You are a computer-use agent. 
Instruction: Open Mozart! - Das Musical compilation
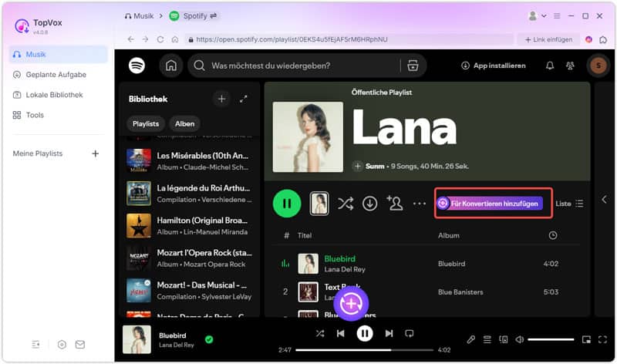[189, 291]
